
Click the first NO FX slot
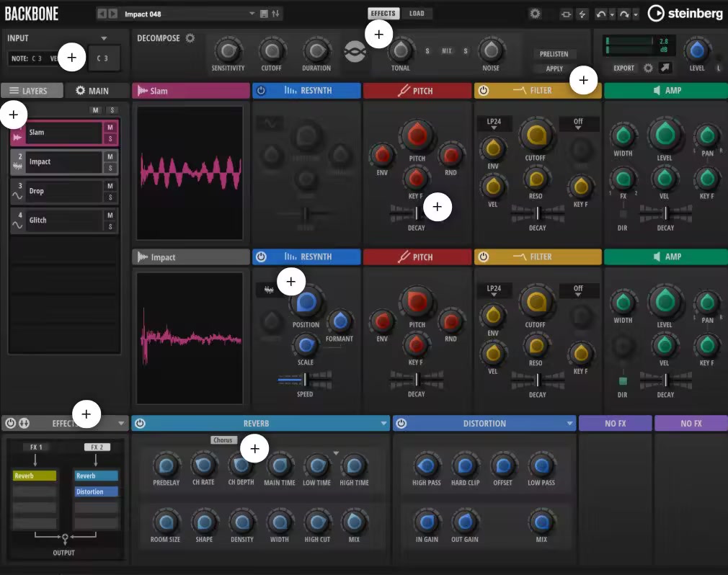615,423
